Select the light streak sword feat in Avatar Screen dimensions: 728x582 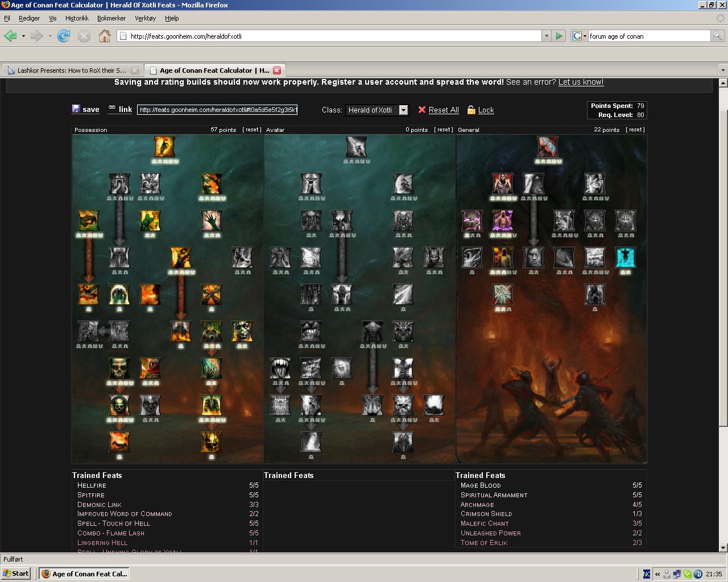pos(403,294)
